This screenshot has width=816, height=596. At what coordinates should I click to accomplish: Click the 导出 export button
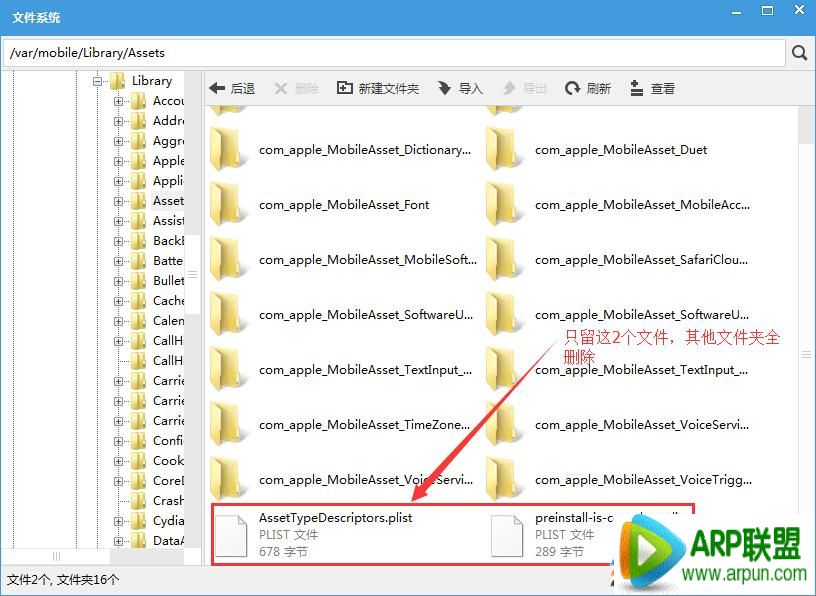[x=525, y=88]
